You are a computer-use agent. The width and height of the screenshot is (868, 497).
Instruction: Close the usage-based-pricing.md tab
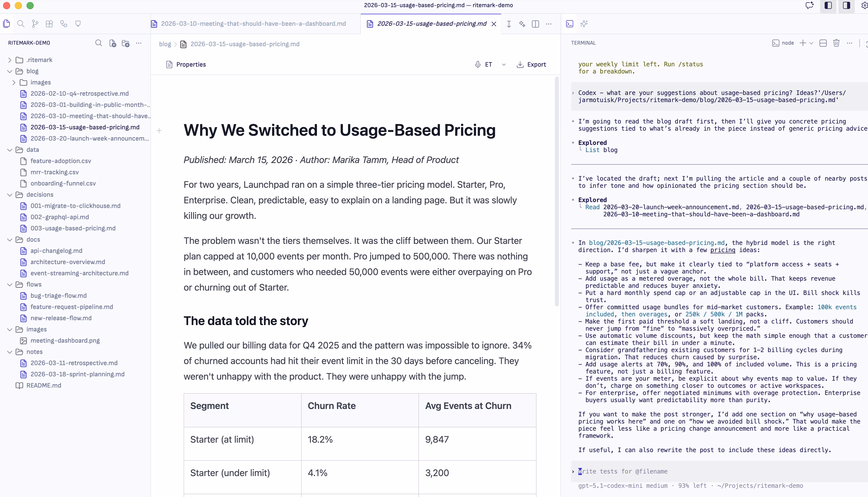(x=493, y=24)
